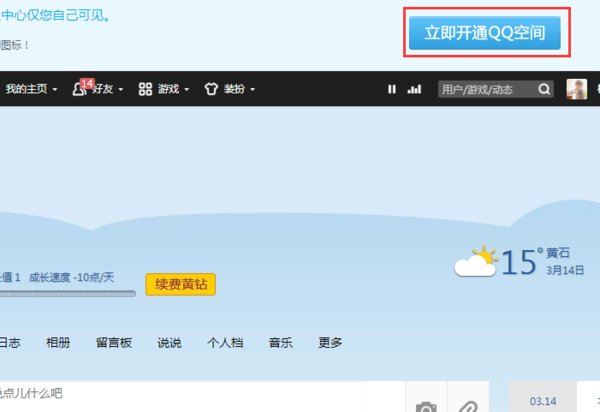Pause the music player
This screenshot has width=600, height=412.
pos(391,89)
